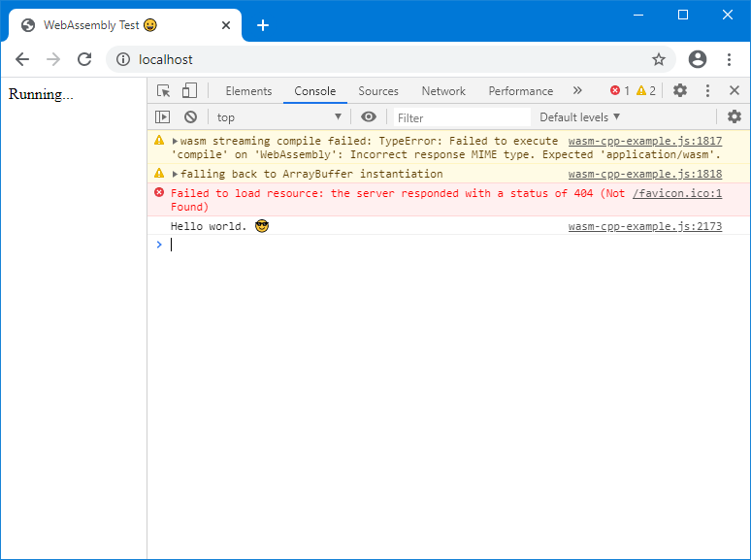Image resolution: width=751 pixels, height=560 pixels.
Task: Open DevTools settings gear
Action: pos(679,90)
